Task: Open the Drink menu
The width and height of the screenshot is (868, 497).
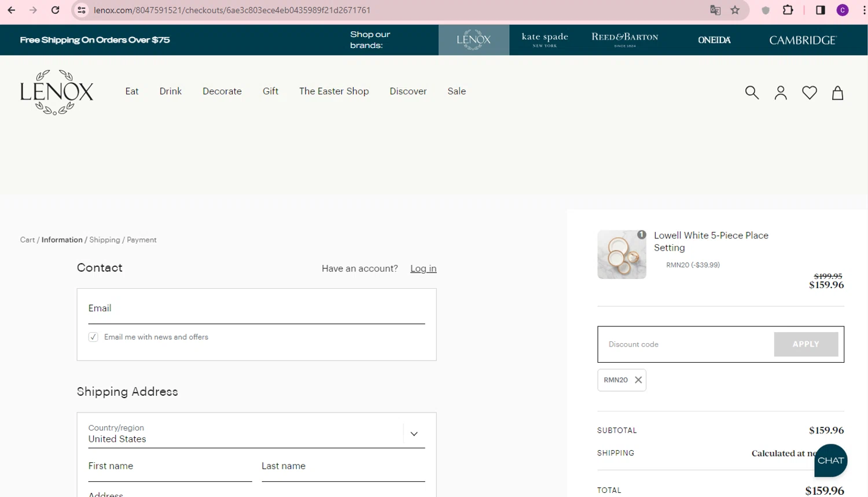Action: coord(171,91)
